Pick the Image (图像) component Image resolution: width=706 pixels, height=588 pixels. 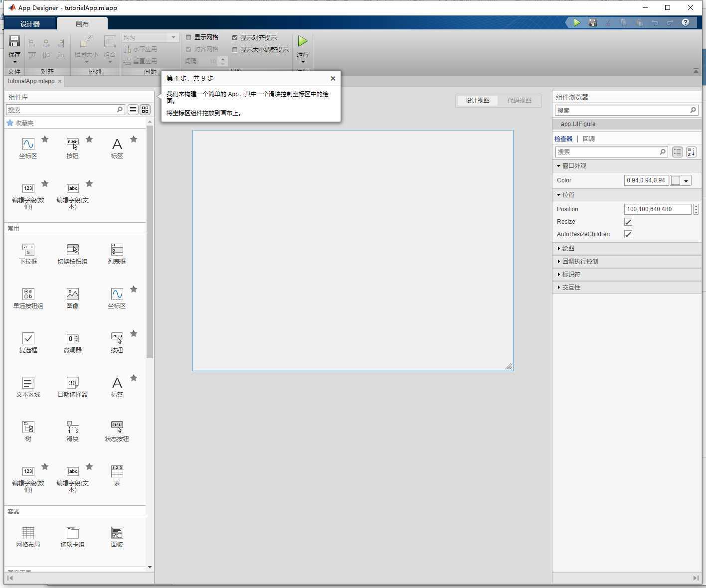(73, 294)
